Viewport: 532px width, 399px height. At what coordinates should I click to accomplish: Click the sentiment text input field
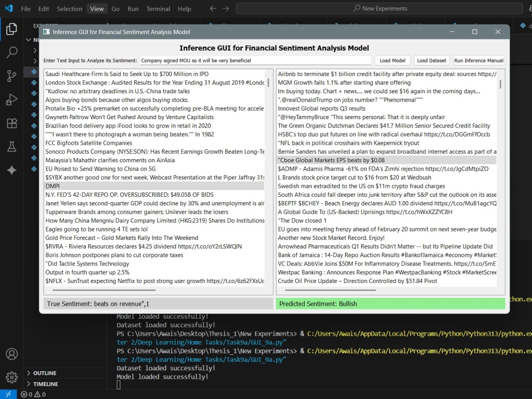coord(255,61)
